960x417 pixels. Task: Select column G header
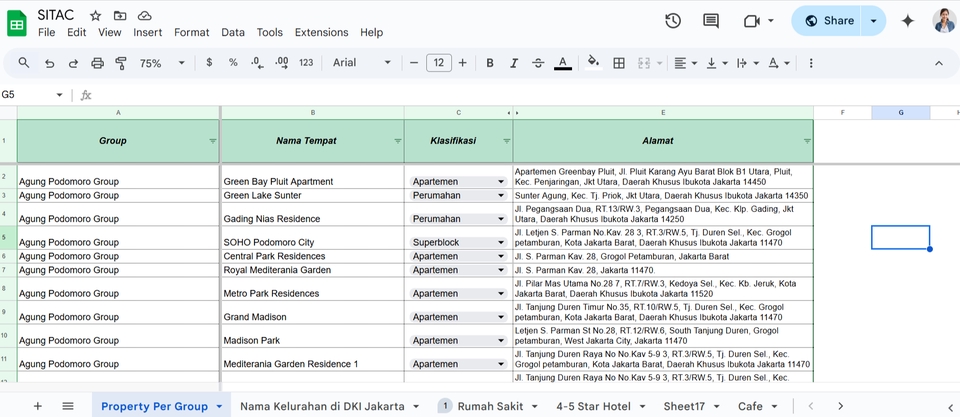click(x=901, y=113)
